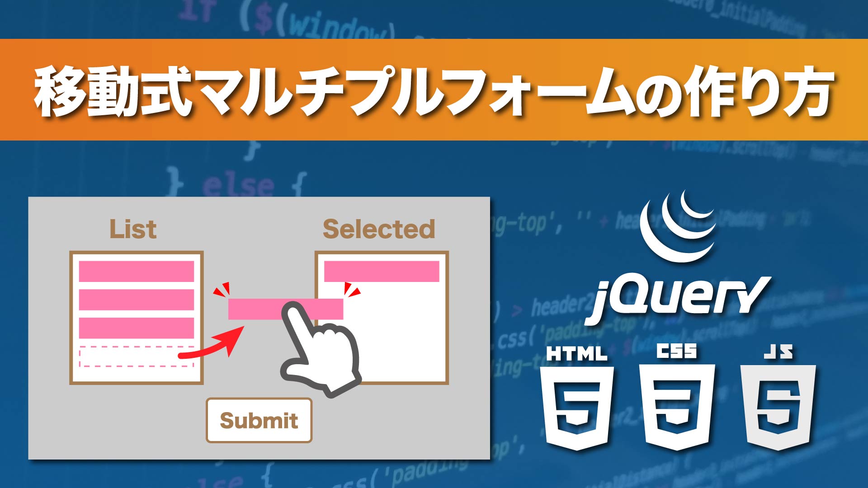This screenshot has height=488, width=868.
Task: Click the List panel icon
Action: coord(134,316)
